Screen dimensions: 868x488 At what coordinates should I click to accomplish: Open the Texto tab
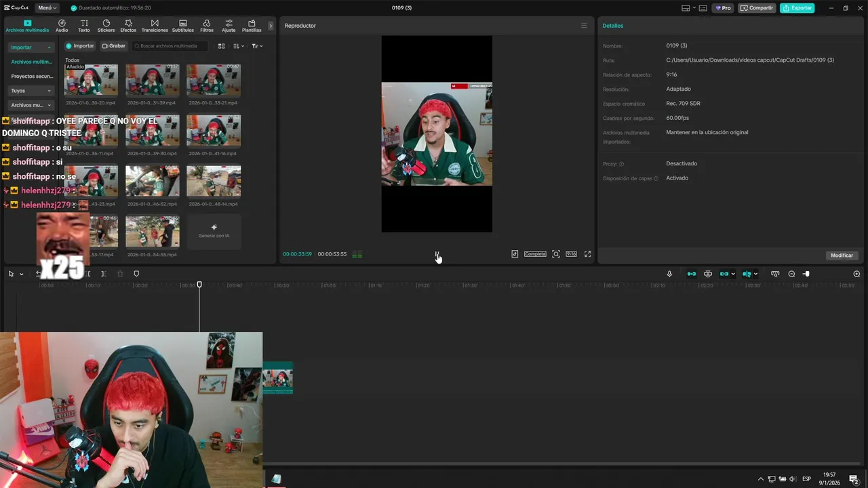(x=84, y=26)
